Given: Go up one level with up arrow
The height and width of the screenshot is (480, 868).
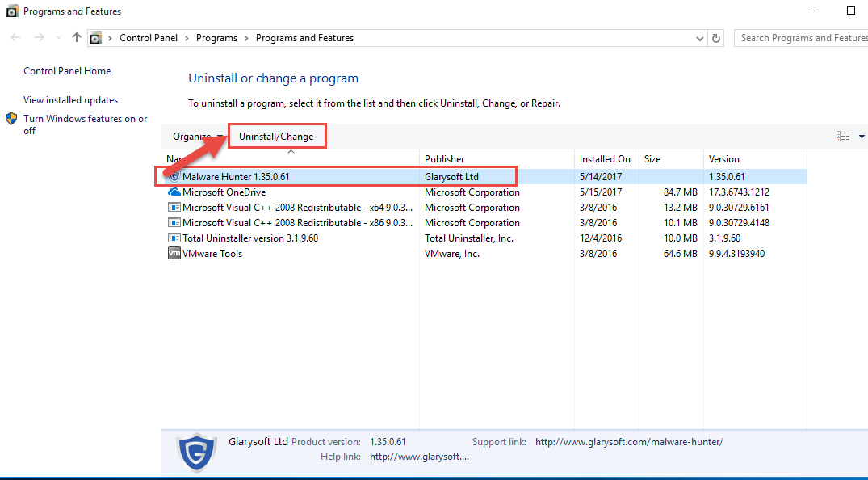Looking at the screenshot, I should coord(77,38).
